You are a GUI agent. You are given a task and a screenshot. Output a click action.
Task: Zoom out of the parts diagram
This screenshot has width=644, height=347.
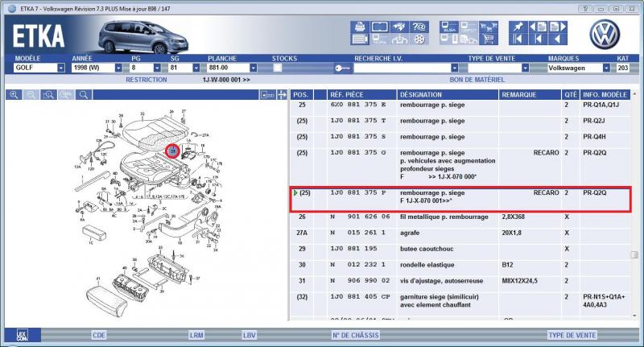[x=31, y=95]
